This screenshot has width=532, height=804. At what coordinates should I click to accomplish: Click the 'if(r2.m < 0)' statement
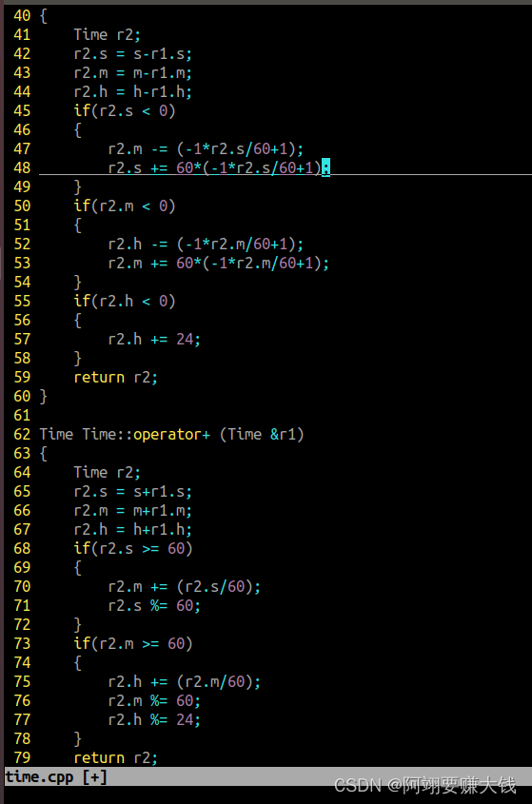click(124, 206)
